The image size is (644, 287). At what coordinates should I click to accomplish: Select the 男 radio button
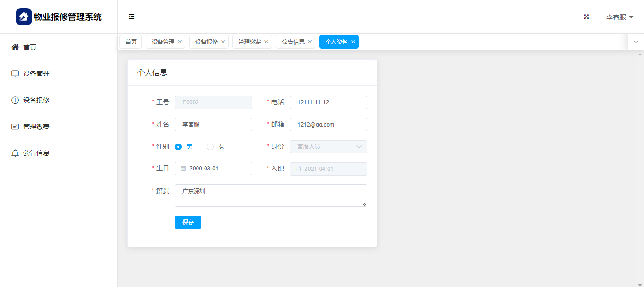point(178,147)
